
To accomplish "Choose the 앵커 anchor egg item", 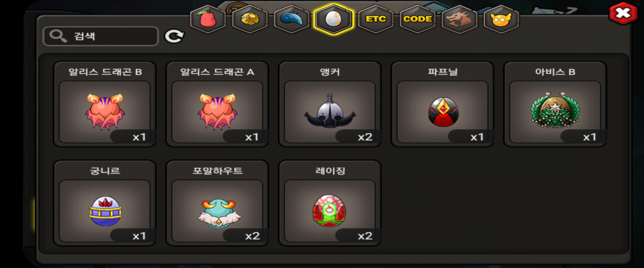I will click(x=330, y=104).
